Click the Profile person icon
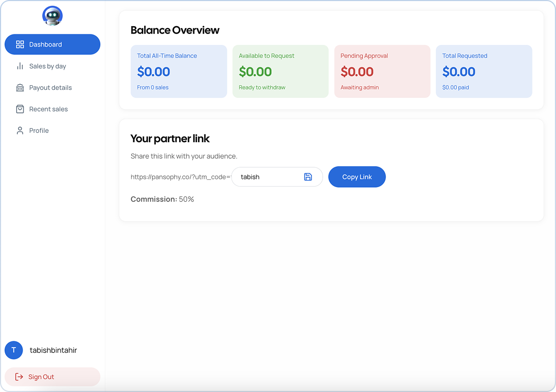 (x=20, y=131)
